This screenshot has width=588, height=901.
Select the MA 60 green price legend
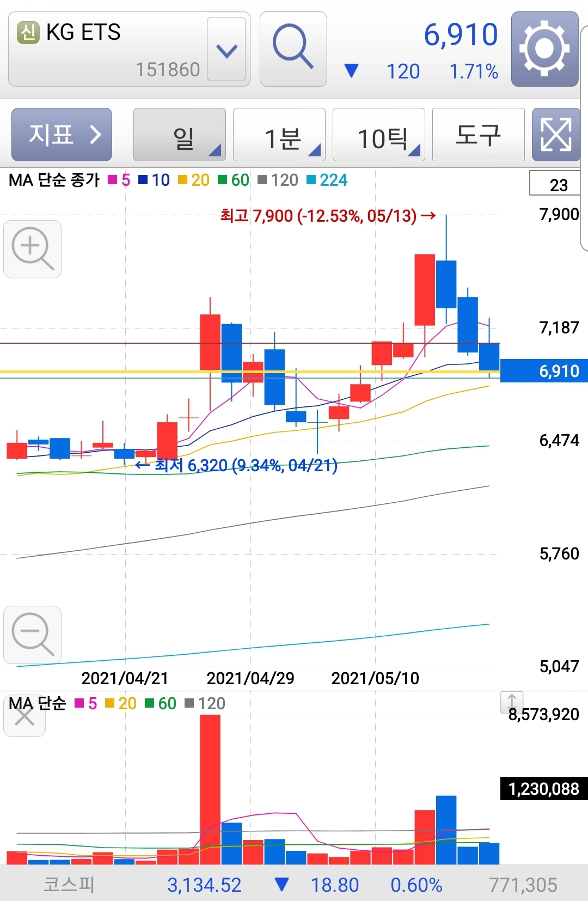(x=234, y=180)
